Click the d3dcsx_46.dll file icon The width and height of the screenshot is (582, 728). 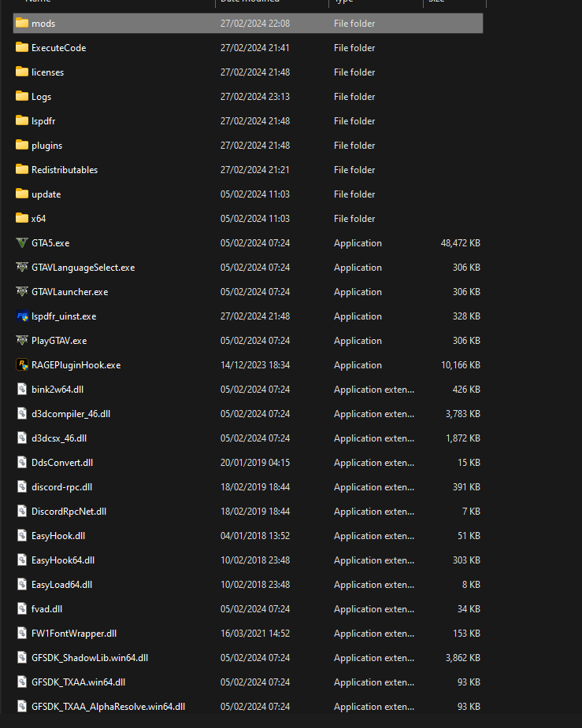tap(22, 438)
